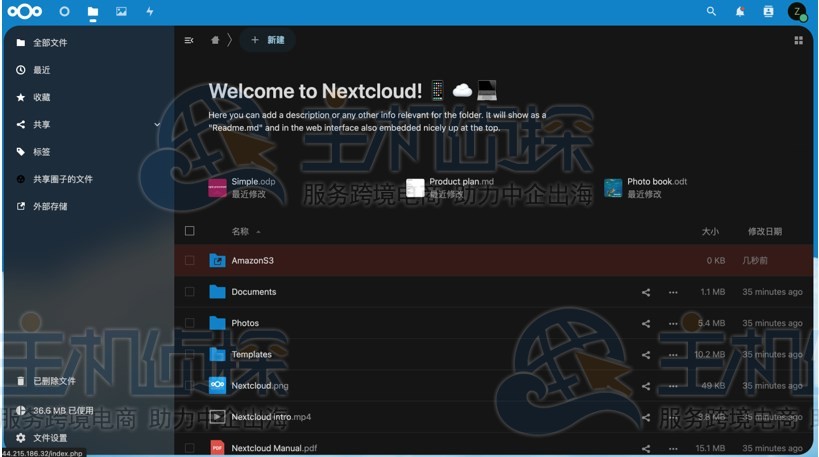
Task: Share the Photos folder
Action: [x=646, y=324]
